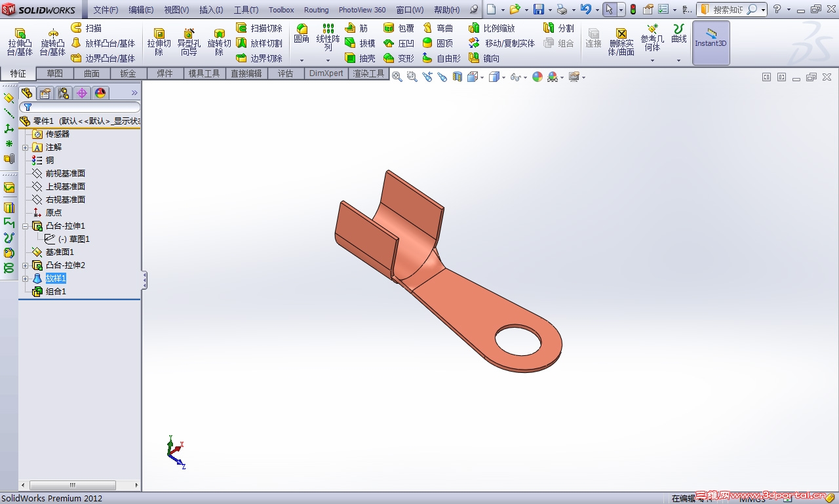Click the 删除实体/曲面 delete body tool
Viewport: 839px width, 504px height.
point(621,42)
